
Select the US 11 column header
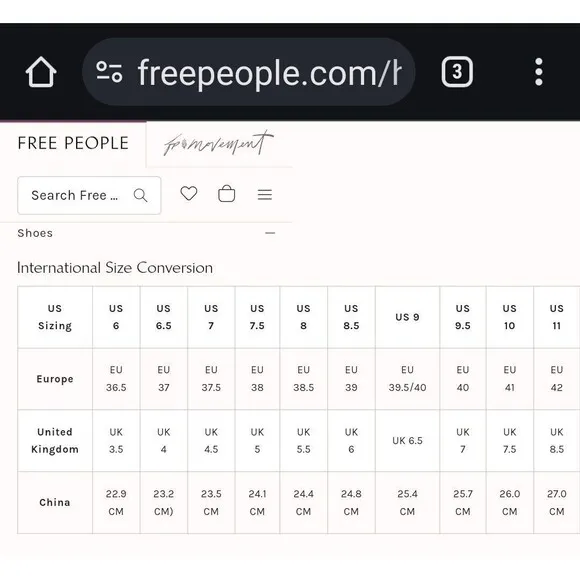pyautogui.click(x=557, y=317)
